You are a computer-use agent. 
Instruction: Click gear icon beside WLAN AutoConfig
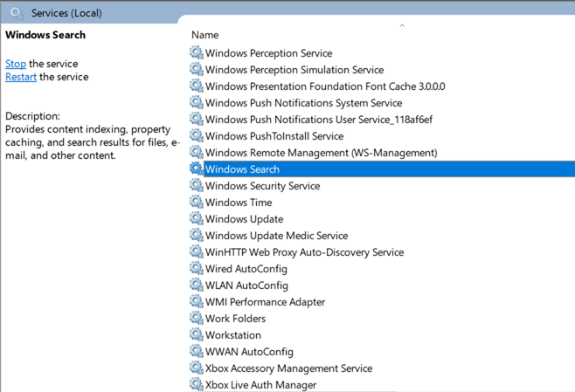pos(197,285)
